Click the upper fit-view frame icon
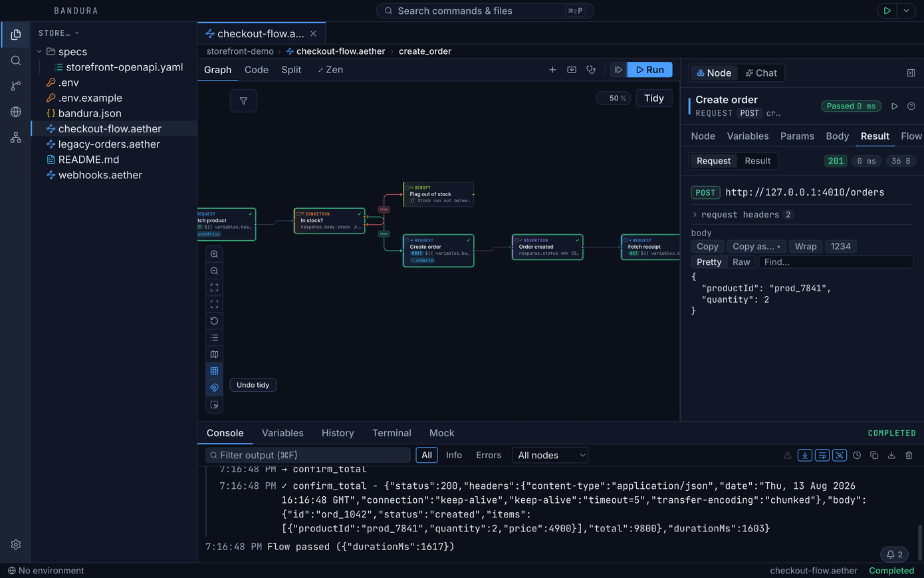The height and width of the screenshot is (578, 924). (x=214, y=287)
